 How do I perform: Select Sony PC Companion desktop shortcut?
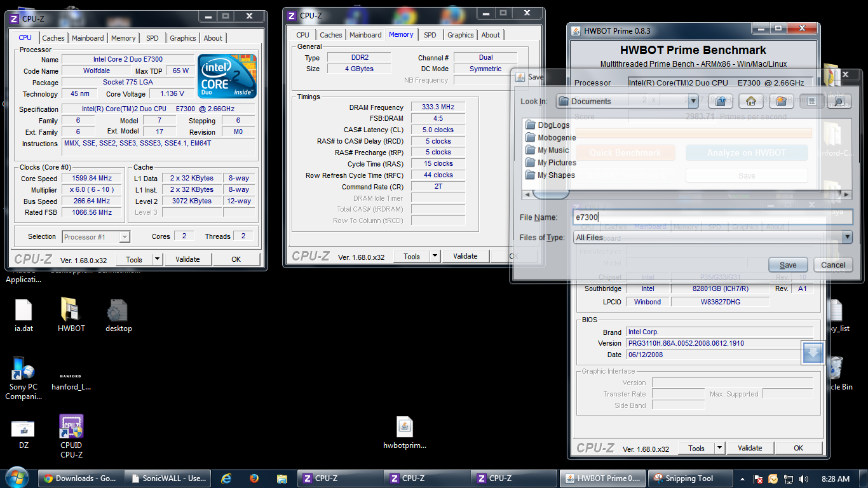(x=24, y=379)
